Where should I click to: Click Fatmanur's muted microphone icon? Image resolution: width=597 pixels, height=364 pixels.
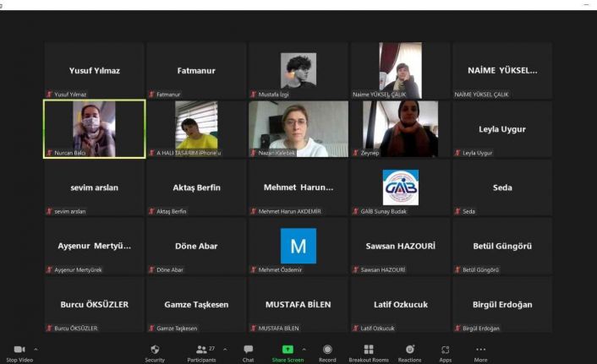(151, 94)
